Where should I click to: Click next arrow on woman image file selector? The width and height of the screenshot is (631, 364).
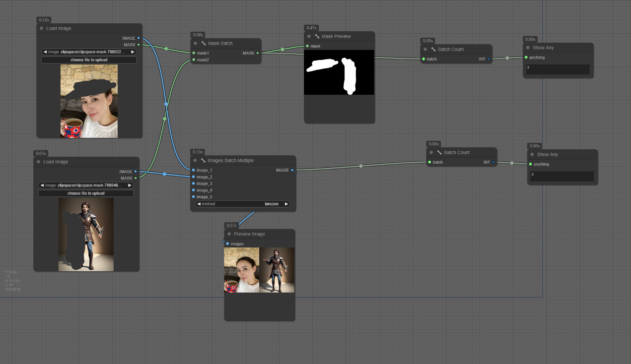click(x=133, y=52)
